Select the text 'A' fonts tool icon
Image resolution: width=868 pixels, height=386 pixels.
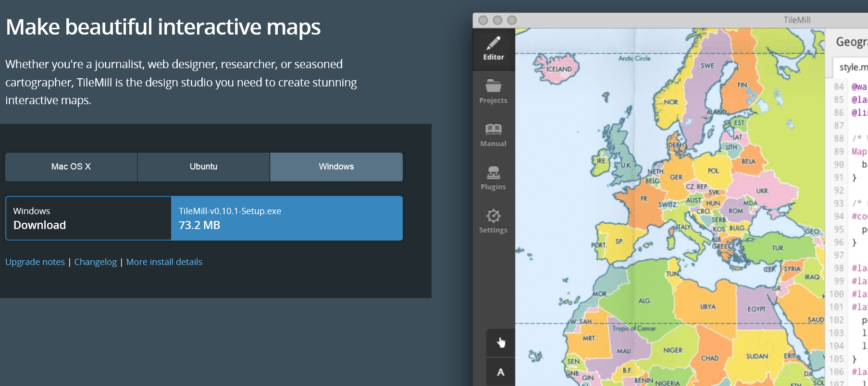click(x=501, y=372)
